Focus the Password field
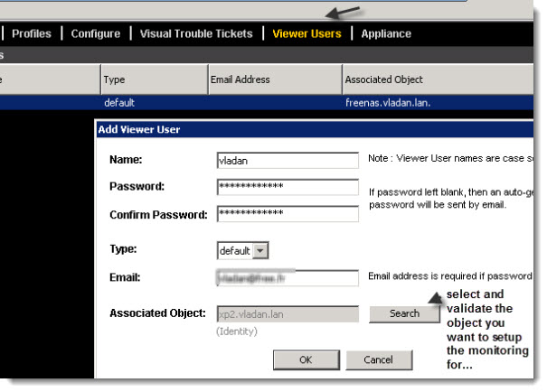Viewport: 547px width, 392px height. point(288,187)
